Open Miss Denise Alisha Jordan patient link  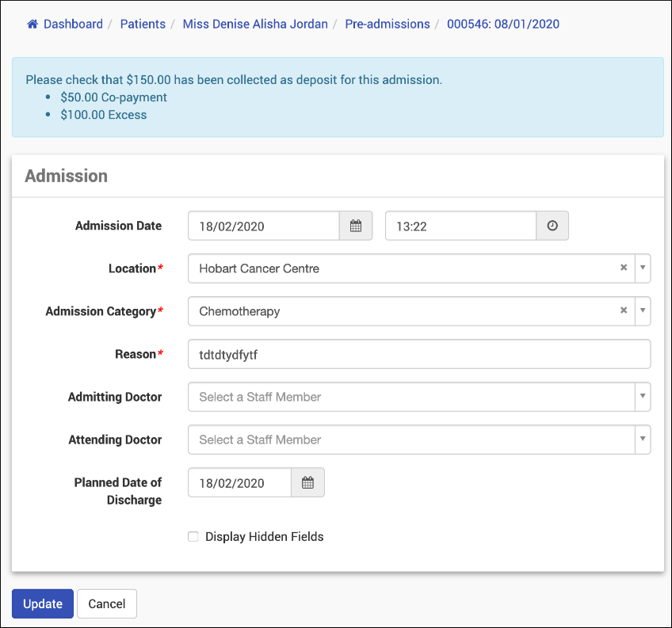click(255, 24)
